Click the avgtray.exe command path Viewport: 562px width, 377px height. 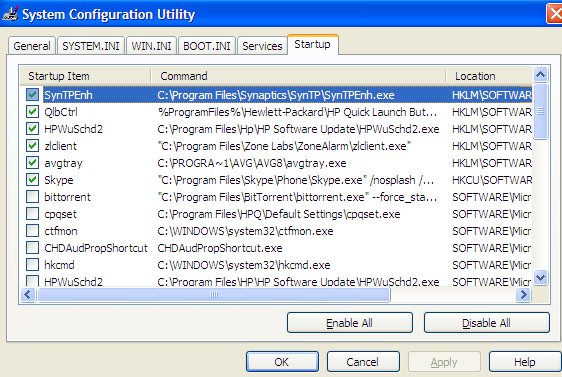252,163
